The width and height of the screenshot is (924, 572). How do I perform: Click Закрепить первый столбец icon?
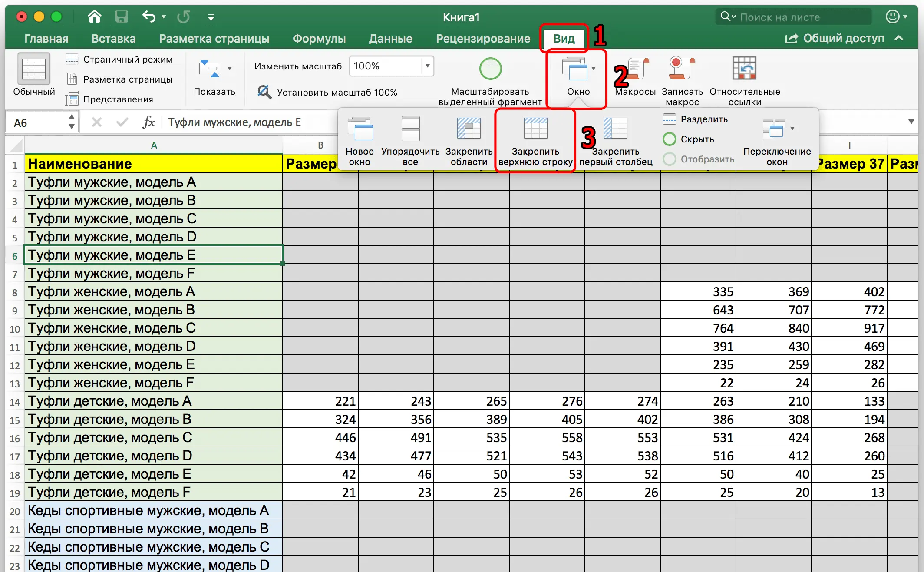(x=616, y=129)
